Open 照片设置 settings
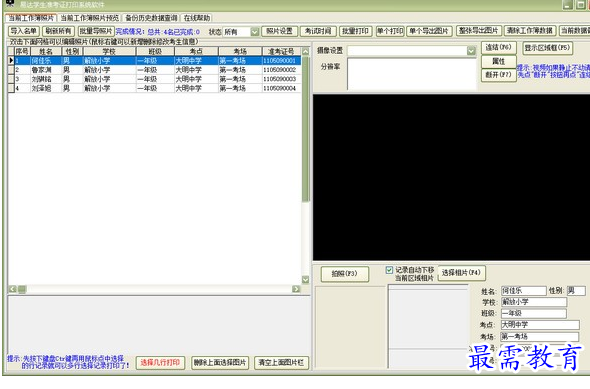This screenshot has height=389, width=590. click(x=280, y=31)
